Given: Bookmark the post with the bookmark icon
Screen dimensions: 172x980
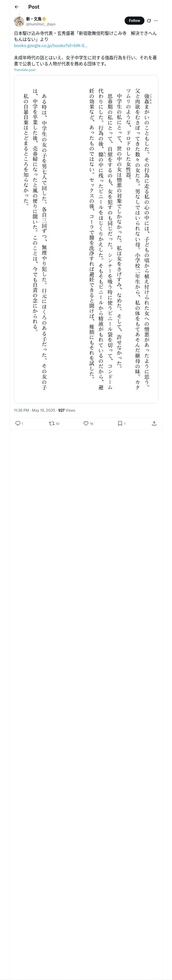Looking at the screenshot, I should (120, 423).
